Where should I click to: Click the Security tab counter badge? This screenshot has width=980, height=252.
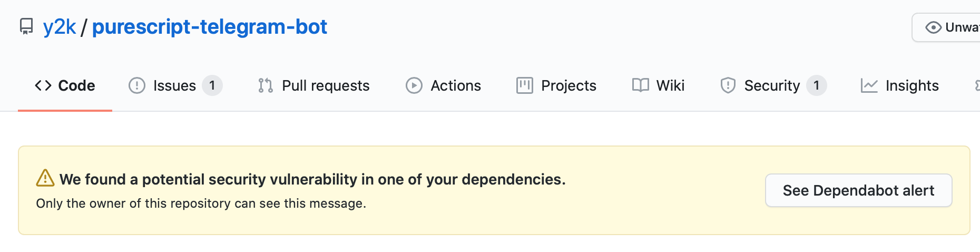pyautogui.click(x=816, y=85)
